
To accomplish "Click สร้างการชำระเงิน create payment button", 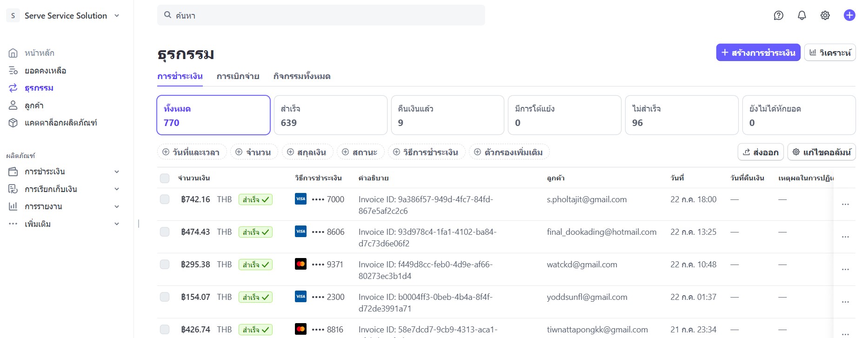I will click(758, 53).
